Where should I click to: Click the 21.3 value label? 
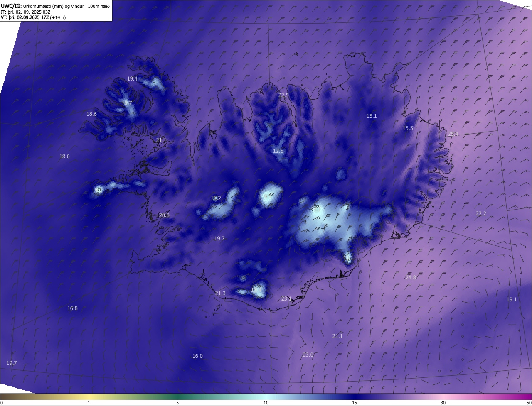pyautogui.click(x=220, y=293)
